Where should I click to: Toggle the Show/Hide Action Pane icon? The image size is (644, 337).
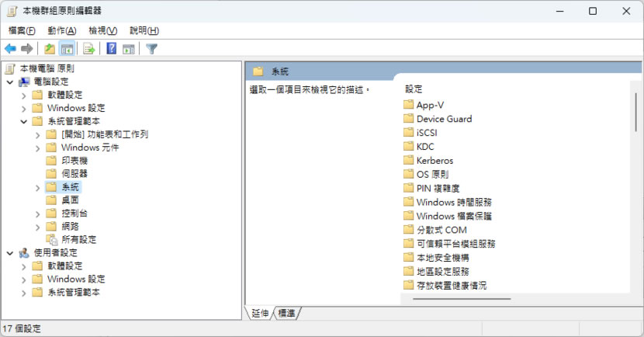(x=128, y=49)
